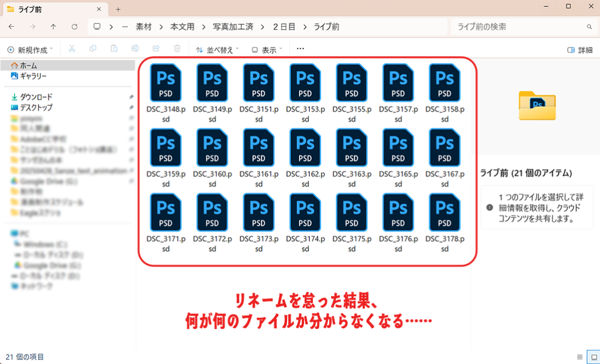The image size is (600, 364).
Task: Select the DSC_3149.psd file icon
Action: tap(212, 83)
